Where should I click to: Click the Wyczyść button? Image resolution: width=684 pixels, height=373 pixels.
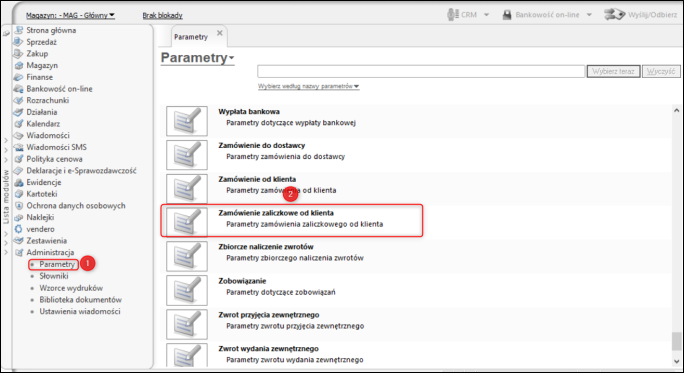coord(661,72)
